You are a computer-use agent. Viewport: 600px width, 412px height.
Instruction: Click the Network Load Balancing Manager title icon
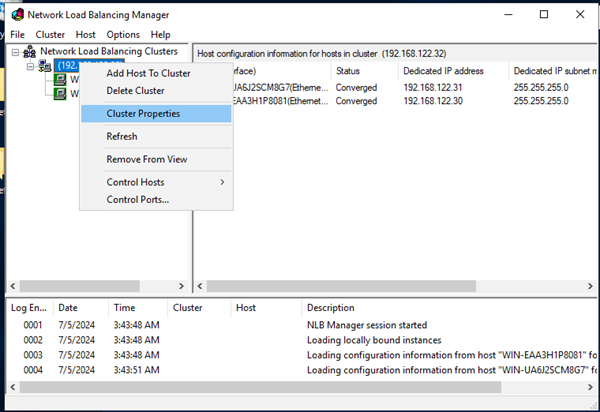(x=18, y=15)
